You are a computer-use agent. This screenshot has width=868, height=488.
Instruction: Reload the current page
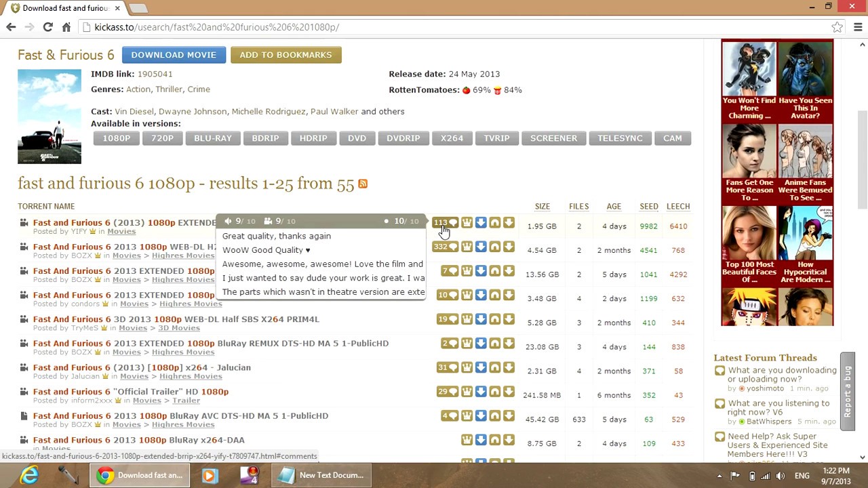point(47,27)
